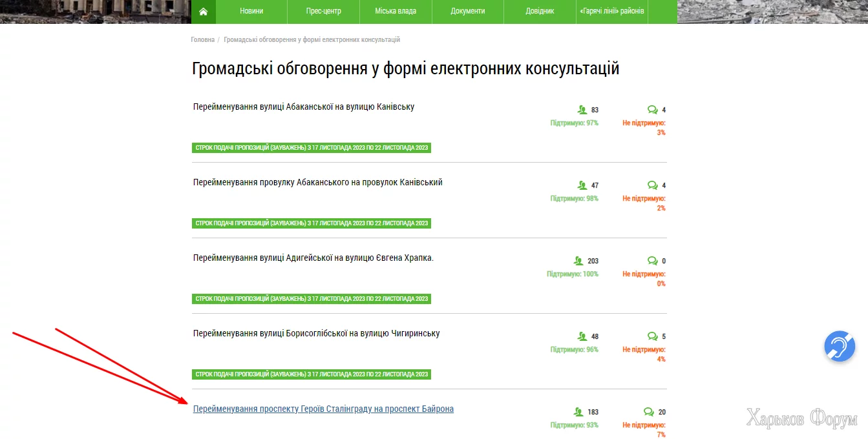Click "Не підтримую: 7%" text

click(644, 429)
